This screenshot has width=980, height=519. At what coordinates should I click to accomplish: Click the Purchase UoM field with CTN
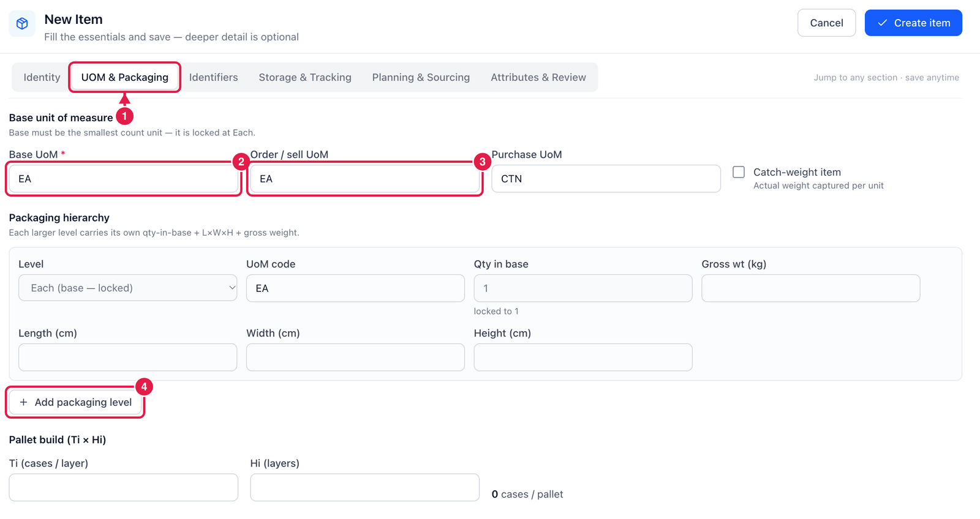[606, 179]
